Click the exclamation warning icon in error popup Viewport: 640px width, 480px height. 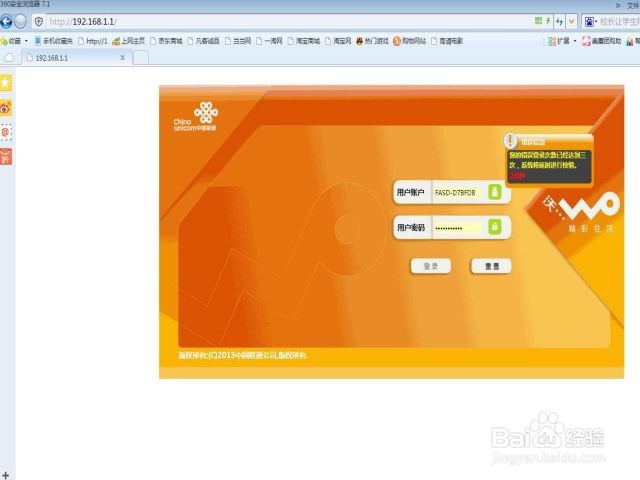pos(510,140)
